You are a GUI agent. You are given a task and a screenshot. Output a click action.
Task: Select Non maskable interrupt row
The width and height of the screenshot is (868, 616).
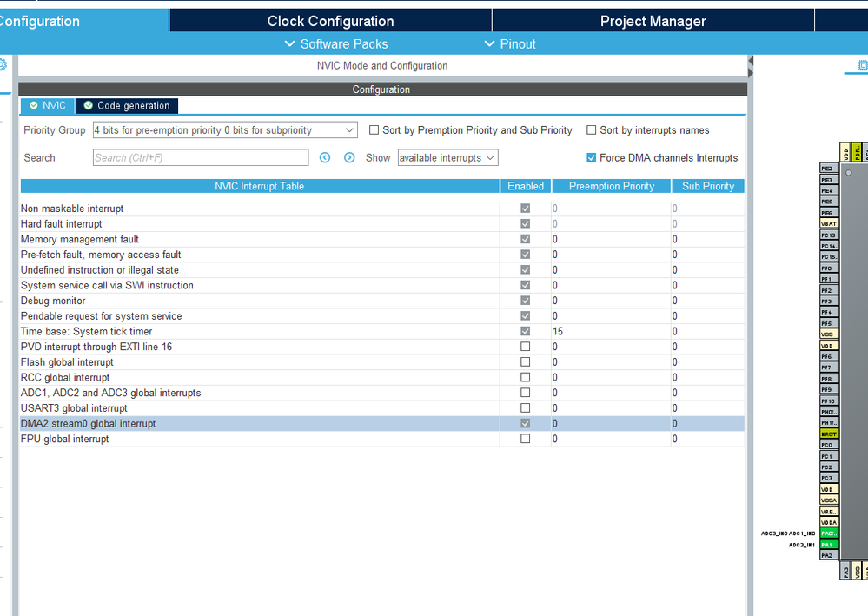pos(382,209)
